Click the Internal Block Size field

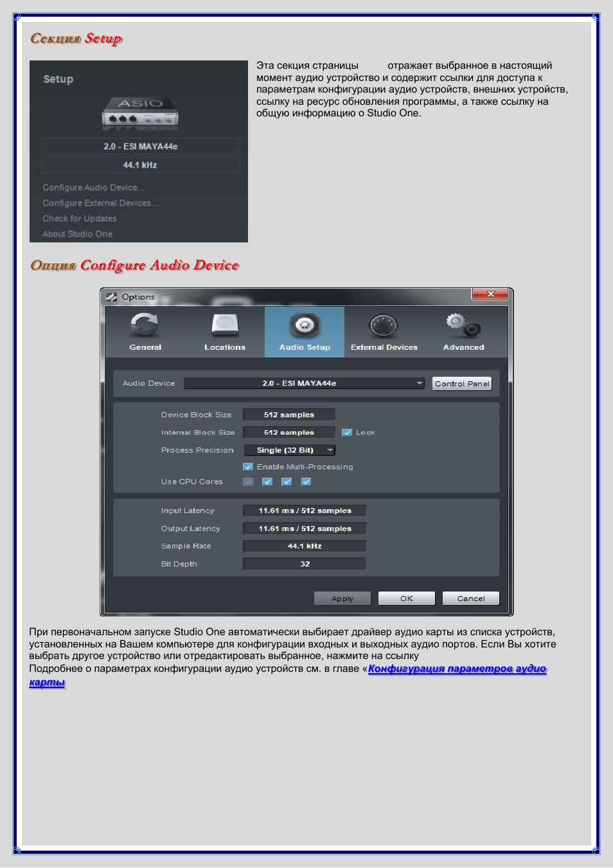click(x=289, y=433)
